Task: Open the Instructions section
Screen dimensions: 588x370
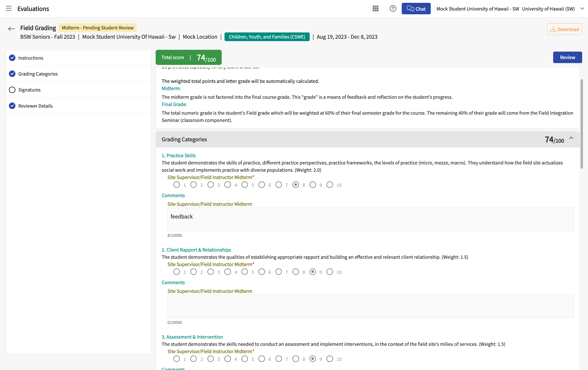Action: (78, 58)
